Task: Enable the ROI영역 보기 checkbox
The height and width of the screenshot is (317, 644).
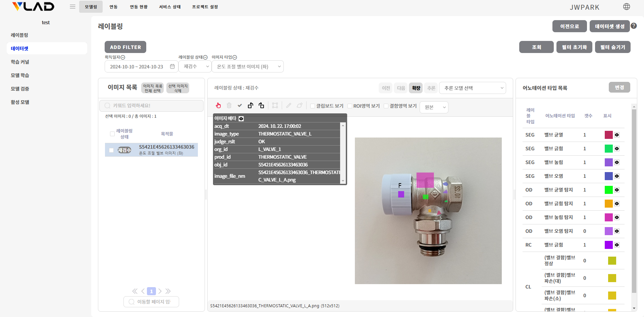Action: tap(350, 106)
